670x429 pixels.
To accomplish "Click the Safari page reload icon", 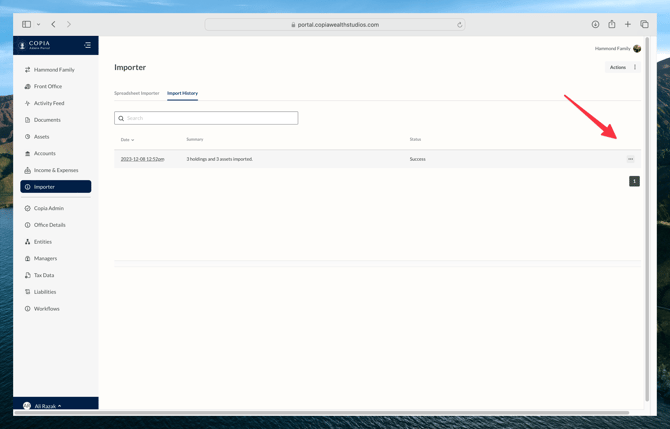I will coord(460,25).
